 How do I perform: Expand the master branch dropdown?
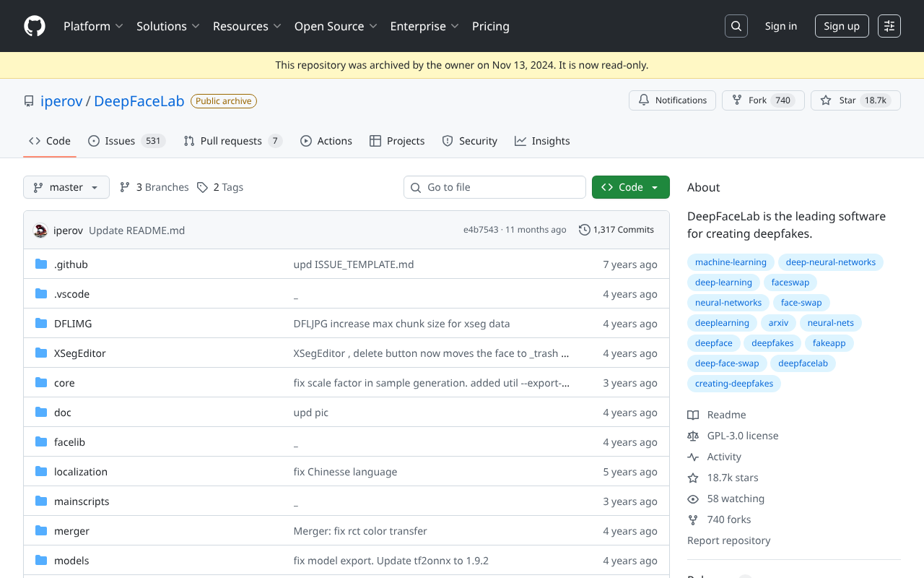click(x=66, y=187)
